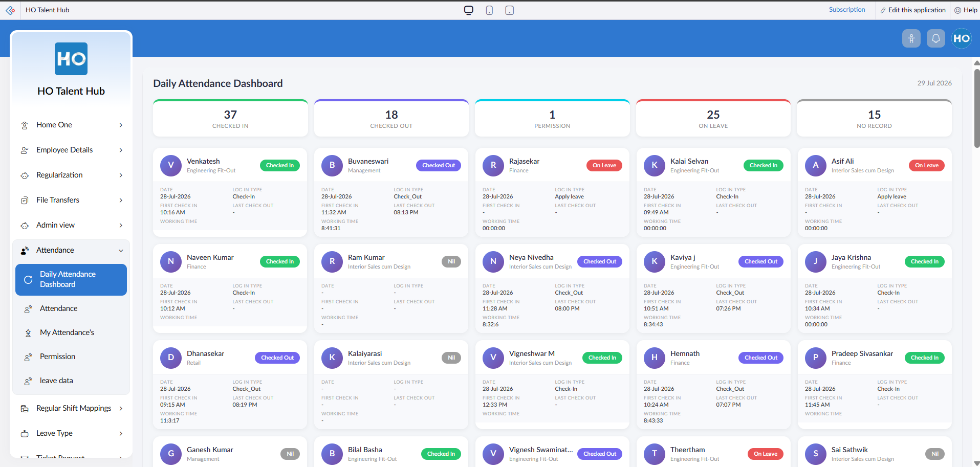Click Theertham's On Leave badge
Image resolution: width=980 pixels, height=467 pixels.
(766, 454)
